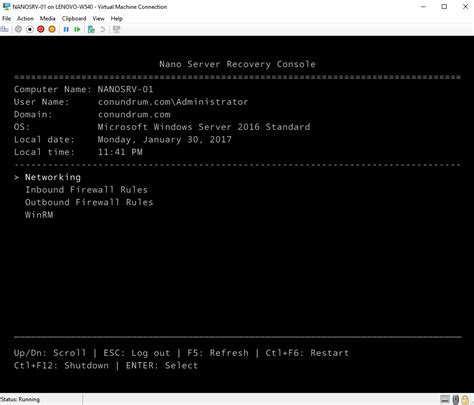Open the File menu
The image size is (474, 405).
pyautogui.click(x=7, y=18)
